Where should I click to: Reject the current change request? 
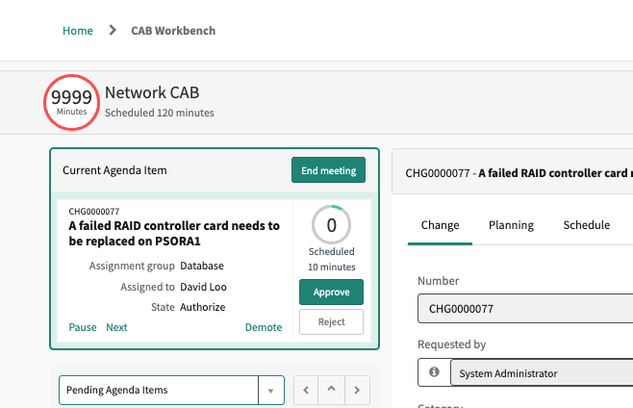pyautogui.click(x=331, y=322)
